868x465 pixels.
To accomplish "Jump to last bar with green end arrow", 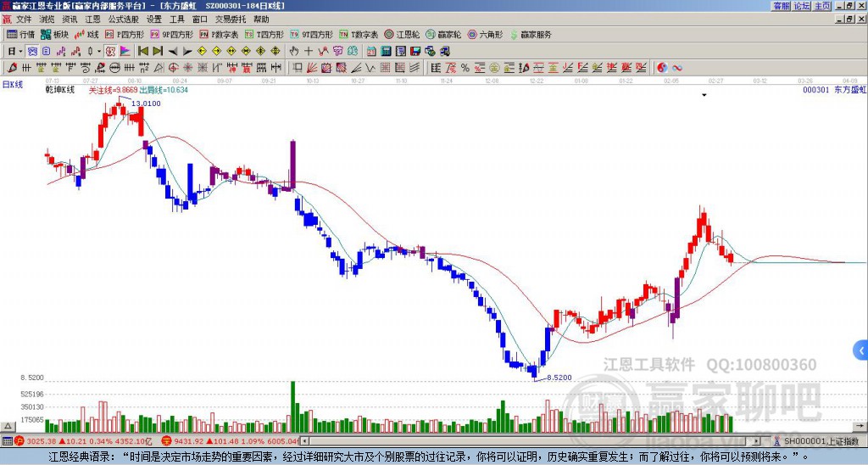I will tap(158, 51).
